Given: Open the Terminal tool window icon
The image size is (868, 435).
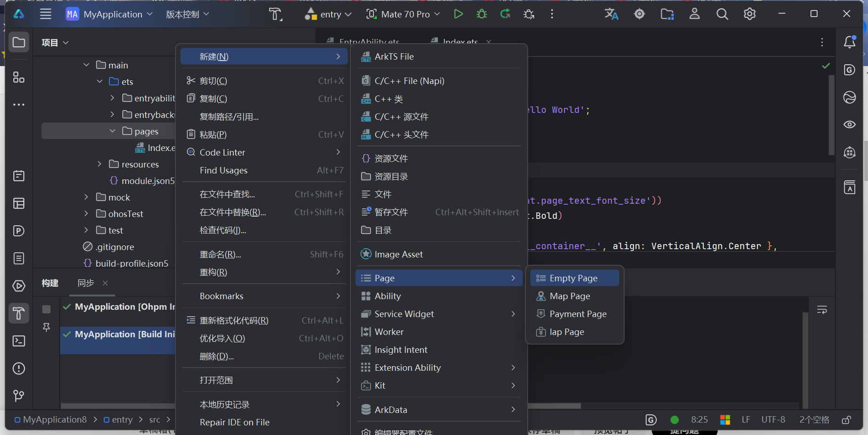Looking at the screenshot, I should pyautogui.click(x=19, y=341).
